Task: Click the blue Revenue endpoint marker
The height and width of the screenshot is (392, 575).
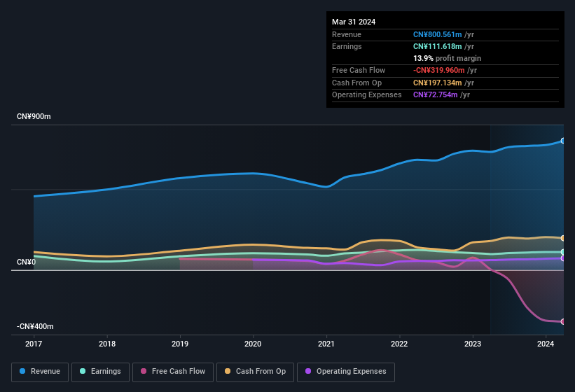Action: pyautogui.click(x=563, y=141)
